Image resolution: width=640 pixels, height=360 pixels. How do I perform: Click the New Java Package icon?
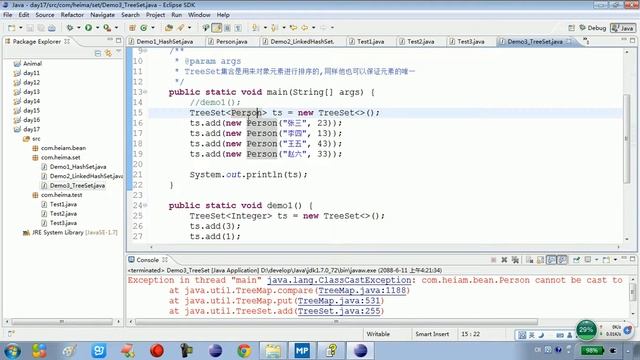132,28
